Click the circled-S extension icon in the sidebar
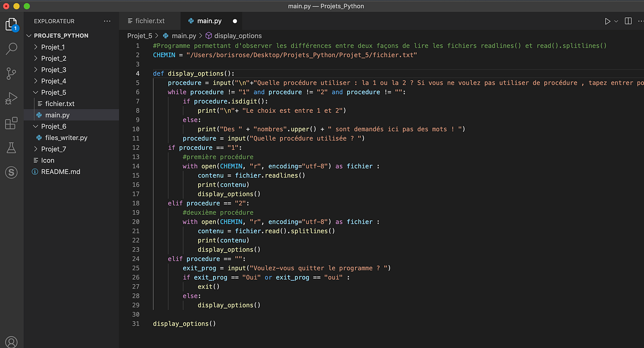The height and width of the screenshot is (348, 644). (x=11, y=172)
